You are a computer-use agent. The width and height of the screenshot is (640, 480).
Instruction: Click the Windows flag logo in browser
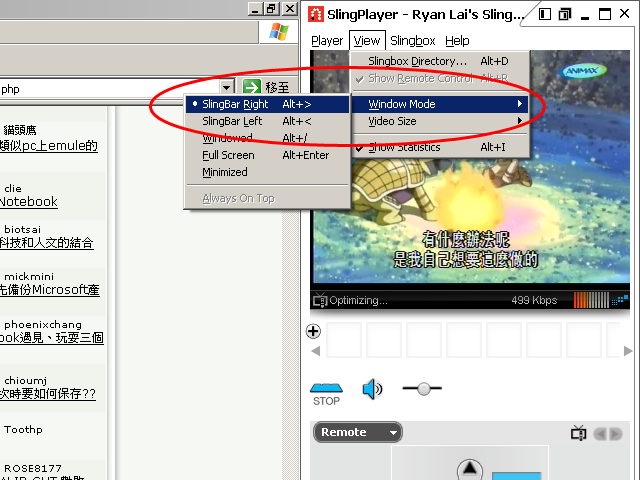(279, 31)
